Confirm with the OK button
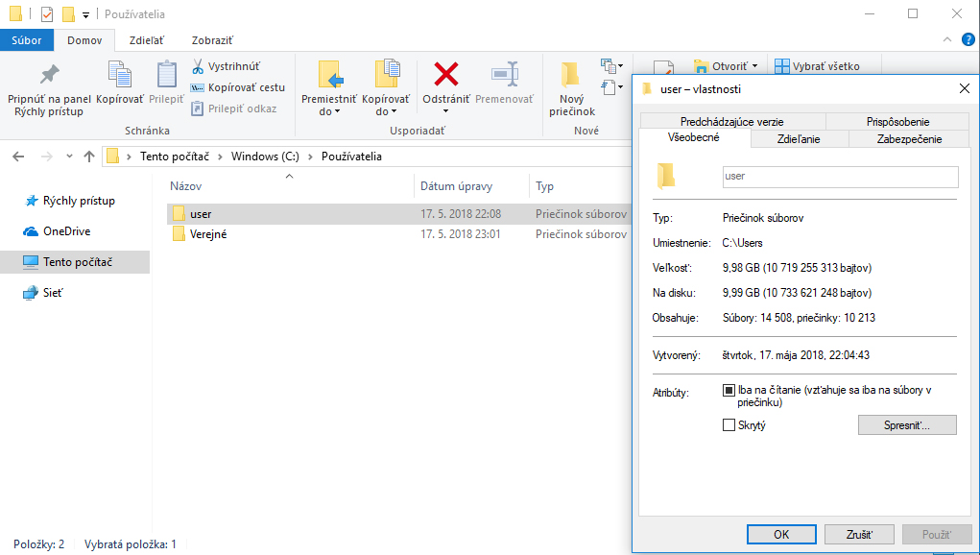Image resolution: width=980 pixels, height=555 pixels. pos(781,535)
